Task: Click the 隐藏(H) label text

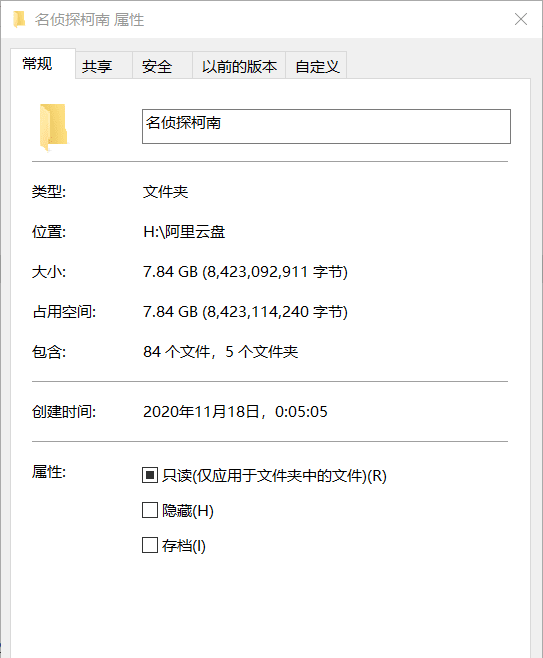Action: point(188,511)
